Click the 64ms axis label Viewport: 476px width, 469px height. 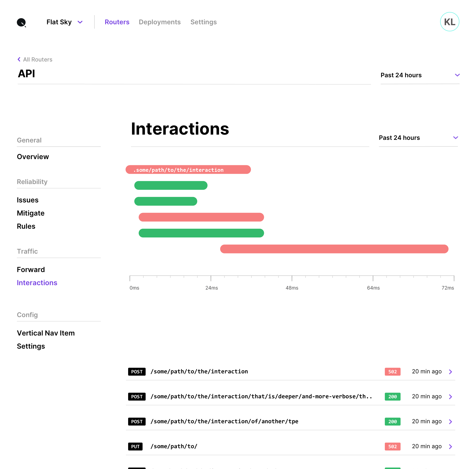coord(373,288)
